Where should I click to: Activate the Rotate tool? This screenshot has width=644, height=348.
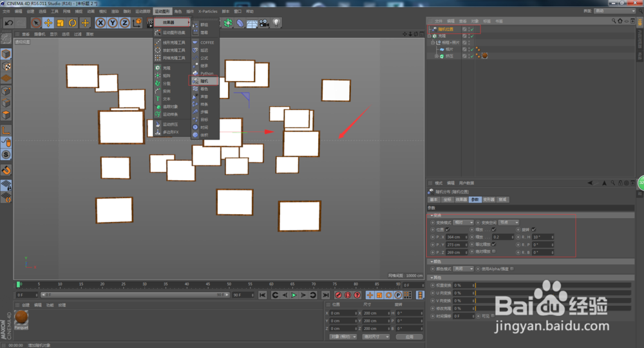click(x=73, y=23)
